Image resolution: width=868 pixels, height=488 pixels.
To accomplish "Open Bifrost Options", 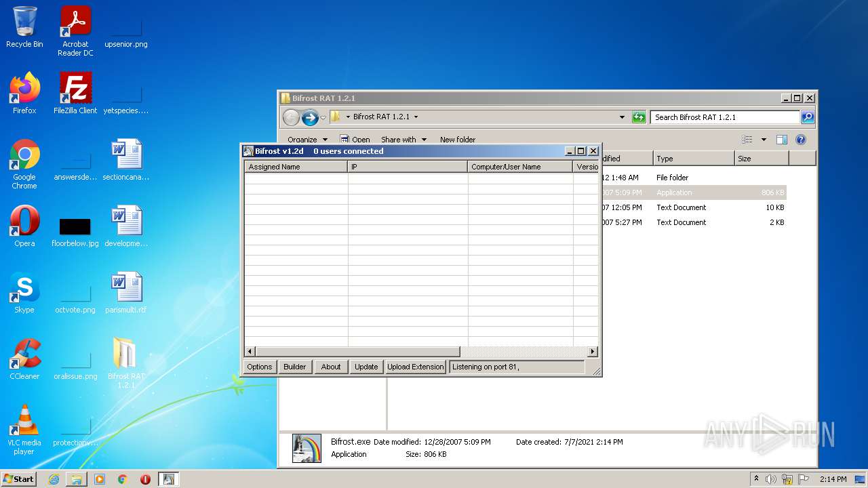I will (x=259, y=367).
